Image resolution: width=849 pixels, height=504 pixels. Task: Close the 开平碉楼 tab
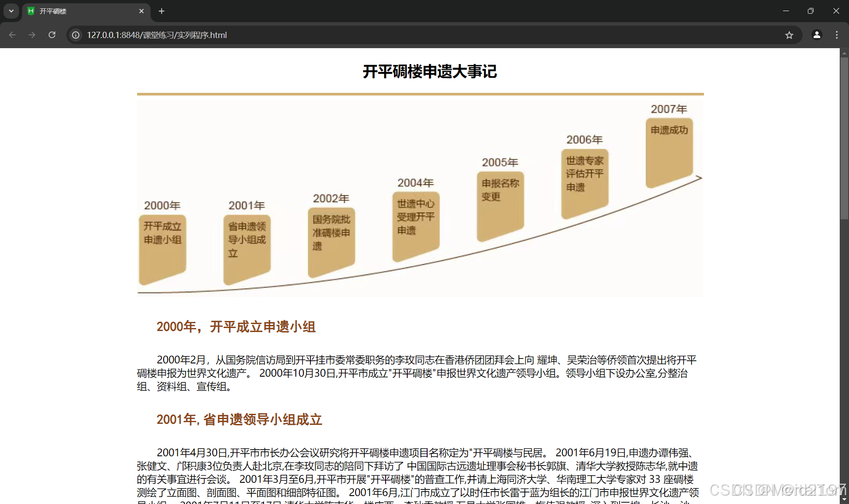click(141, 11)
